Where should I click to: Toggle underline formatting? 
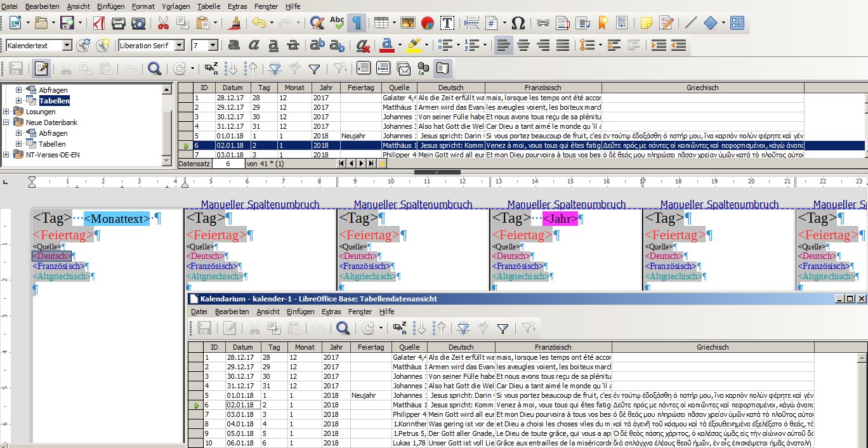point(273,46)
